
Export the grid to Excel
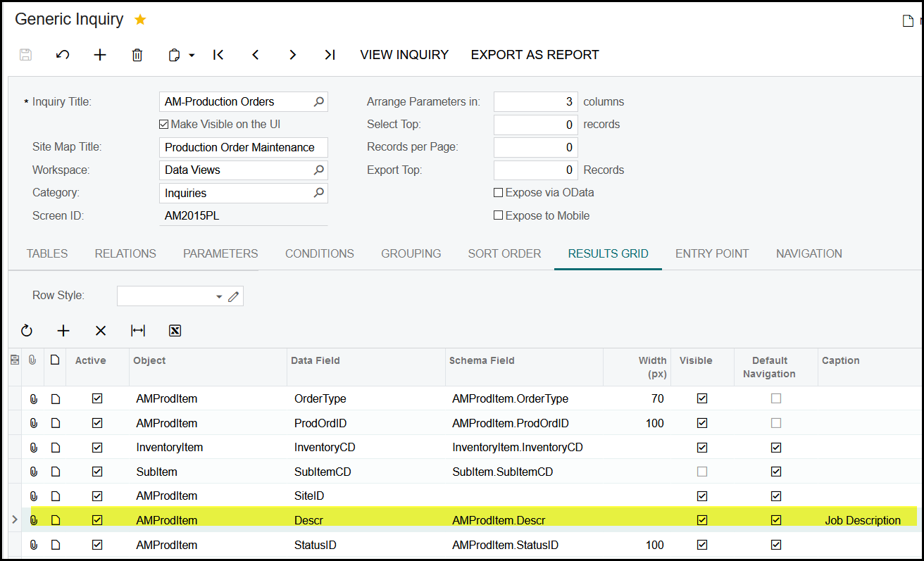[175, 331]
